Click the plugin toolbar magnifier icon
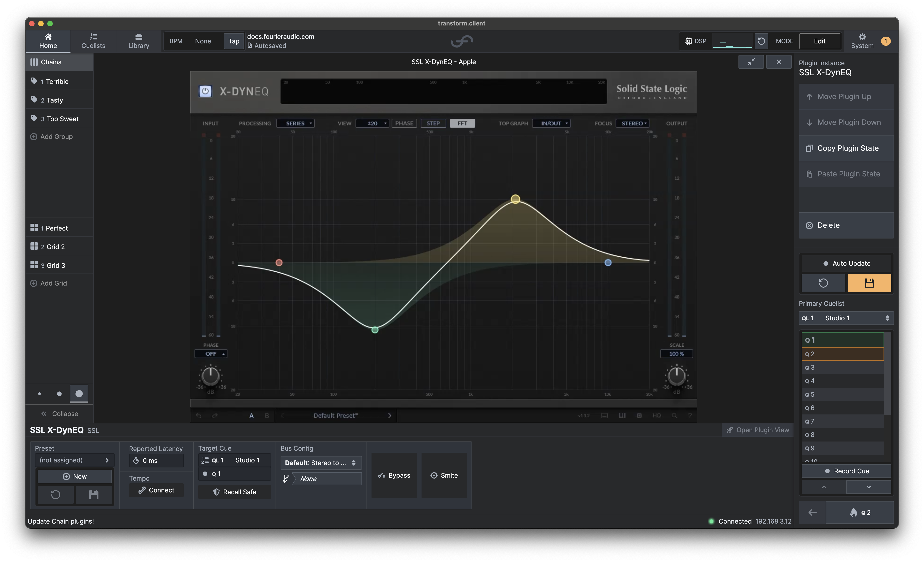Viewport: 924px width, 562px height. (674, 415)
